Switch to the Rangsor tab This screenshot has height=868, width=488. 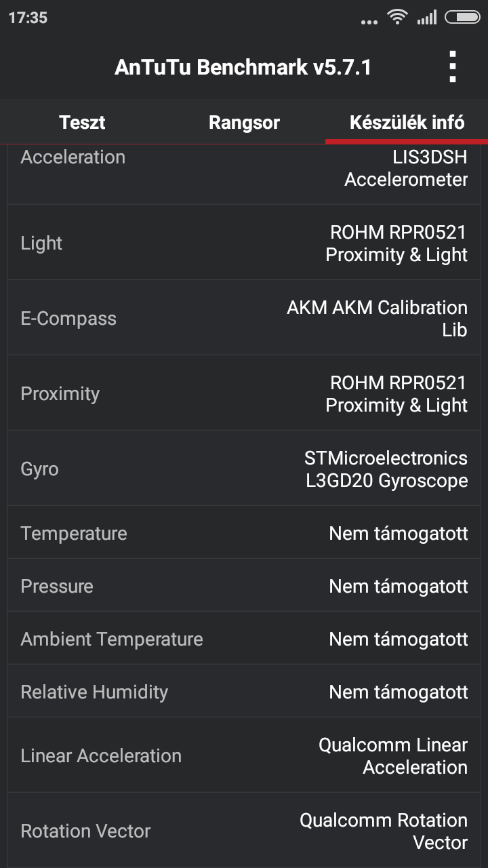click(244, 123)
